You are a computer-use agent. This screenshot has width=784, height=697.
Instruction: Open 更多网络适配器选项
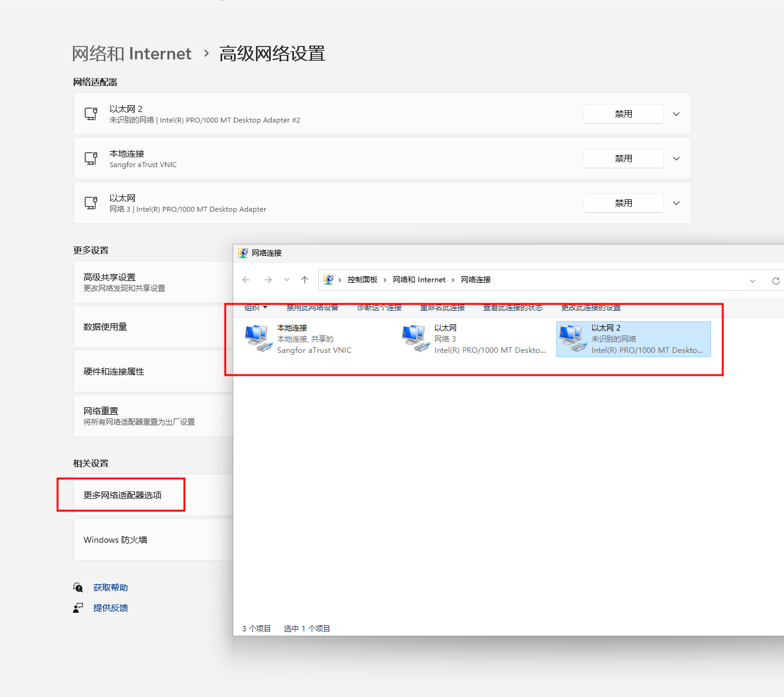tap(123, 495)
